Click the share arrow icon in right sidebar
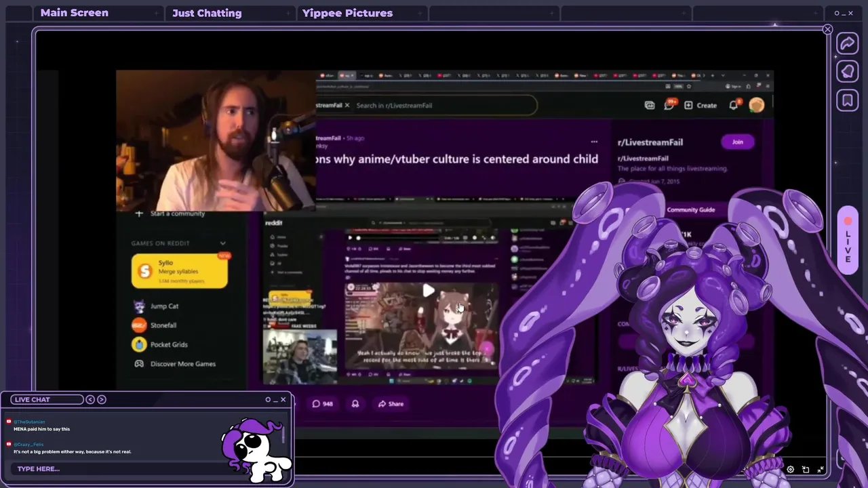 coord(848,44)
